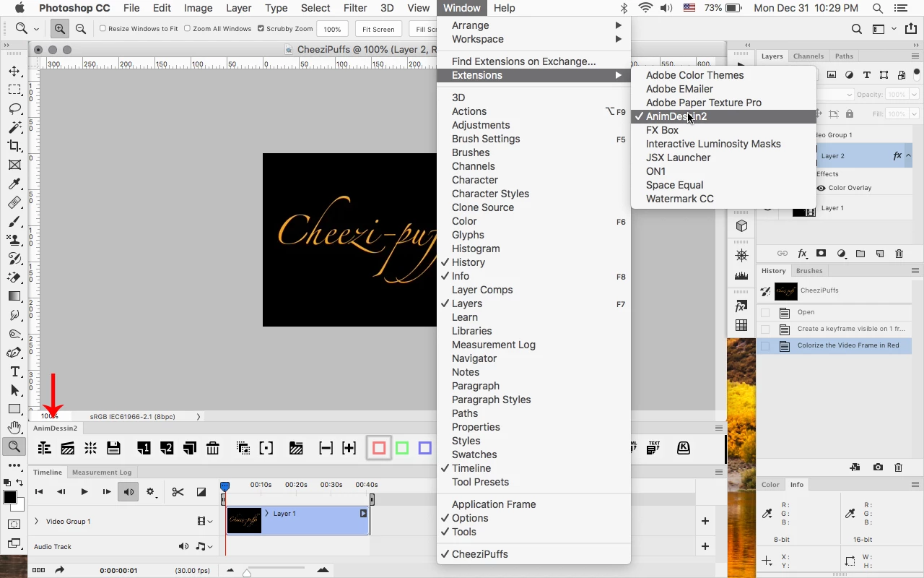
Task: Enable Zoom All Windows checkbox
Action: click(x=187, y=29)
